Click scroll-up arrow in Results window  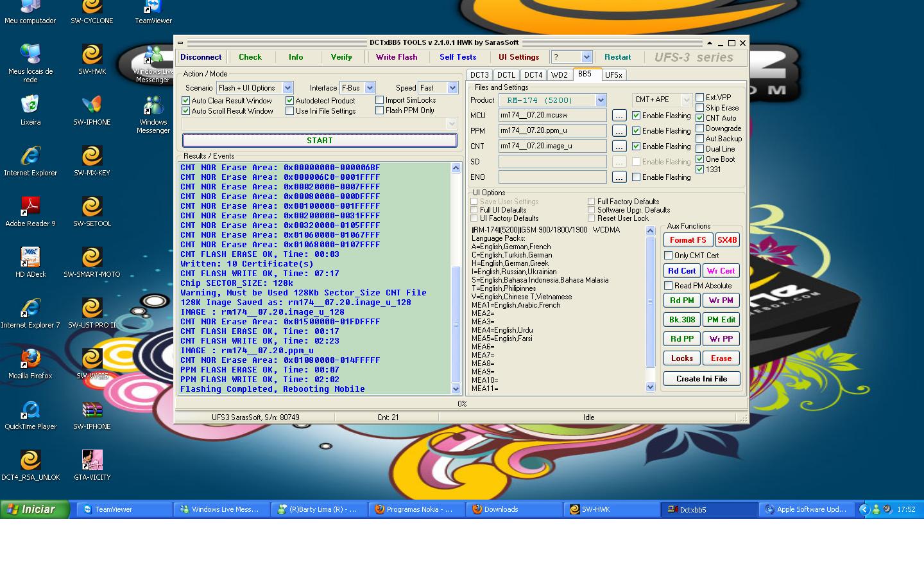click(x=456, y=168)
